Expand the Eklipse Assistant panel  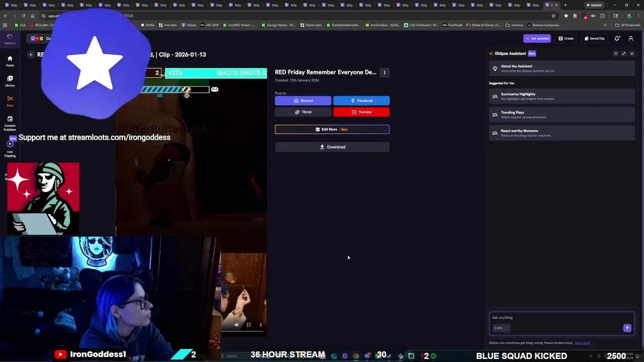point(624,53)
